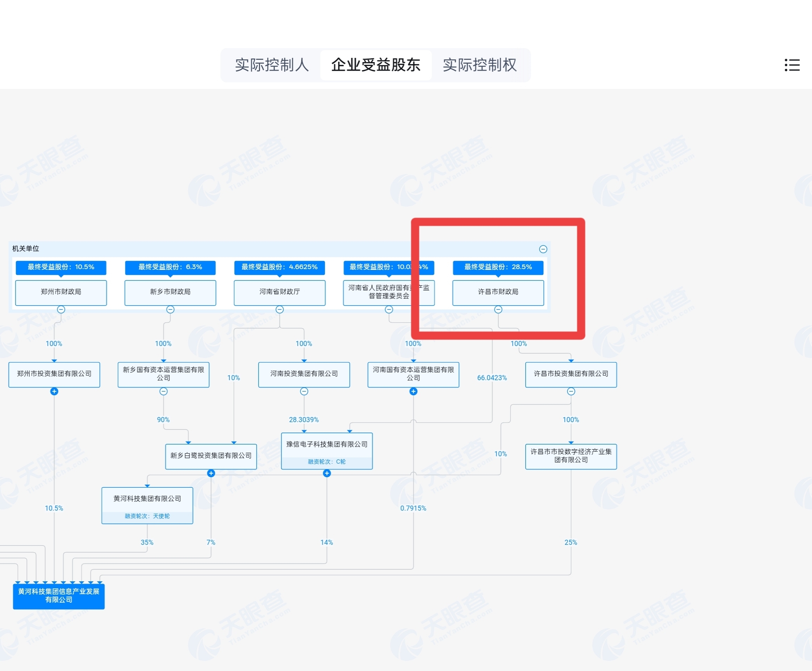Click the 66.0423% share percentage

[x=492, y=378]
